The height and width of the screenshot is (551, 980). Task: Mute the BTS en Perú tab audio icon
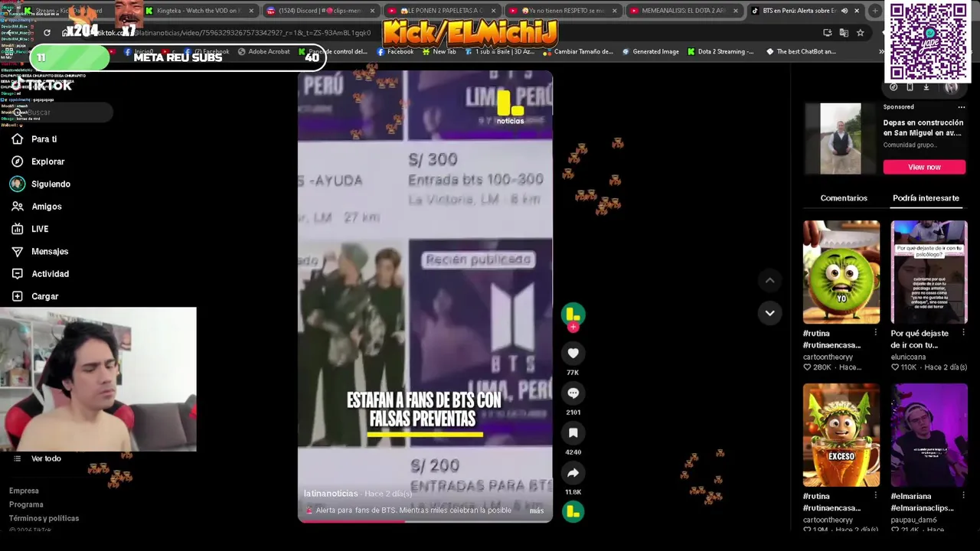coord(844,11)
